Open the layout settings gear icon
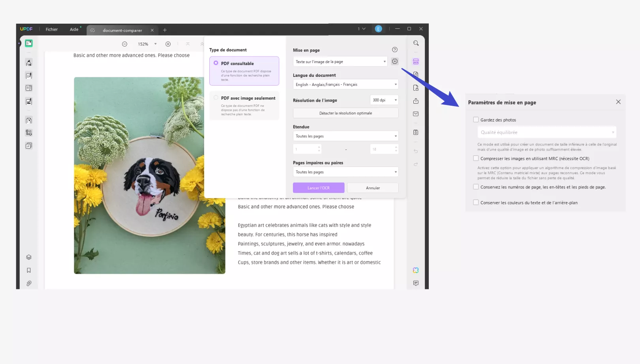640x364 pixels. point(395,62)
